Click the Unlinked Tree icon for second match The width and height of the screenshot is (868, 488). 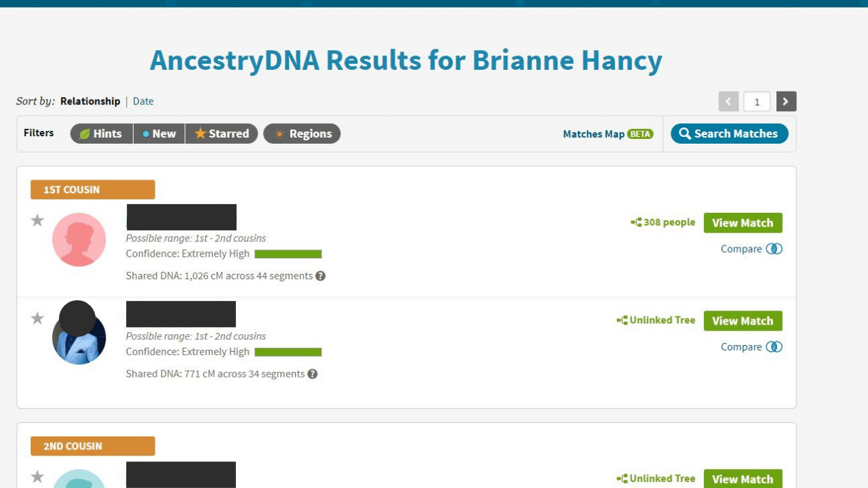[622, 321]
